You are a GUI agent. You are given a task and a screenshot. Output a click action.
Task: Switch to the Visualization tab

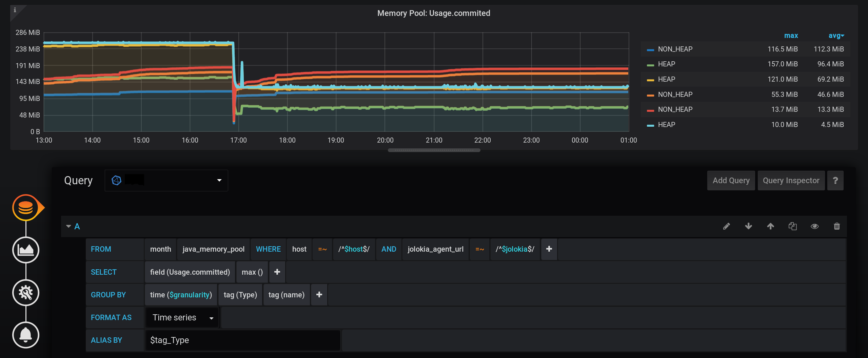pos(26,250)
